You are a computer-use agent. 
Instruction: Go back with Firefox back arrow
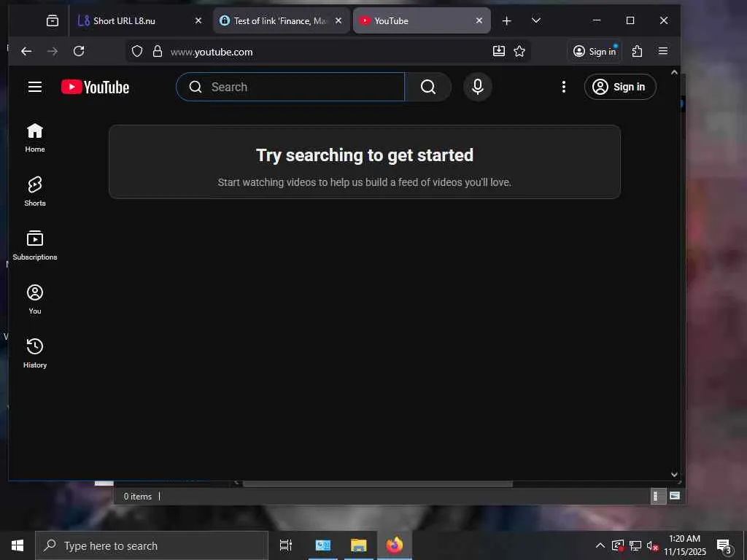26,52
